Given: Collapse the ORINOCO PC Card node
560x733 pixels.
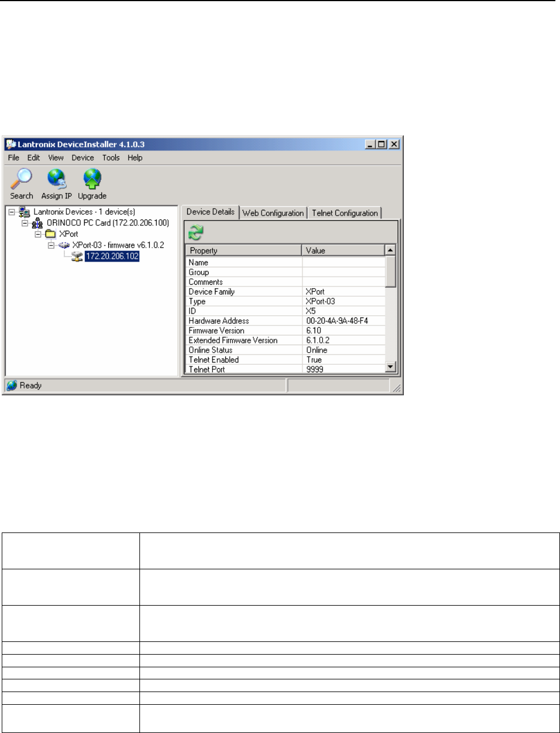Looking at the screenshot, I should 25,223.
